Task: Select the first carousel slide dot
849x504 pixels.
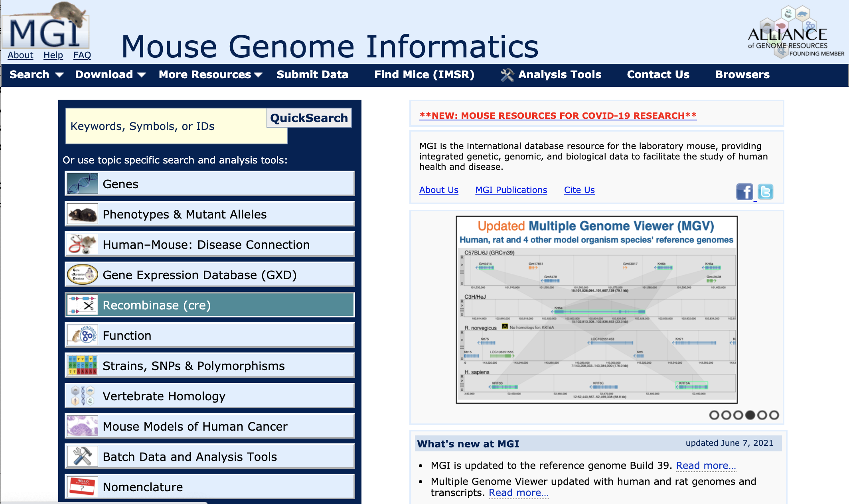Action: click(x=714, y=415)
